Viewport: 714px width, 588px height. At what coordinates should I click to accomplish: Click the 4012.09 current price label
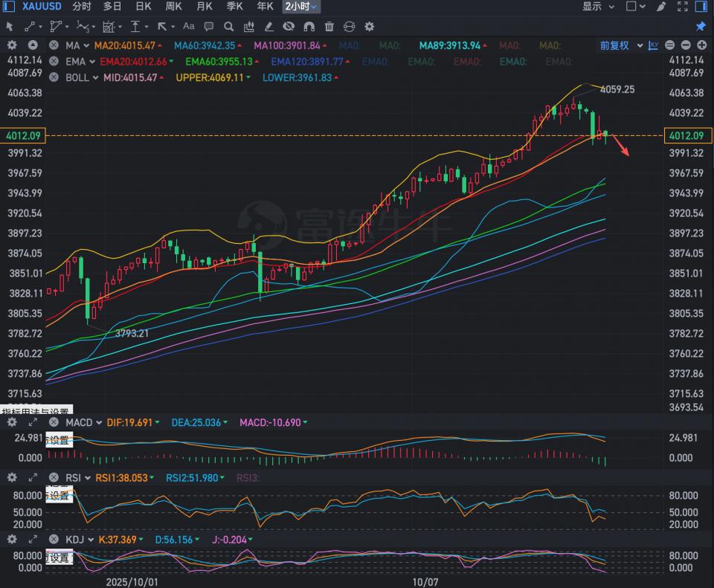tap(24, 135)
